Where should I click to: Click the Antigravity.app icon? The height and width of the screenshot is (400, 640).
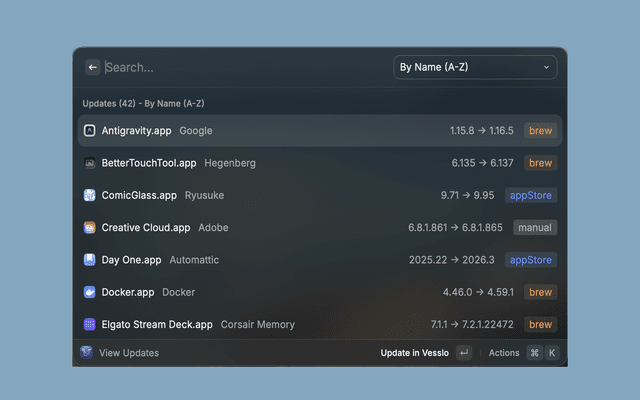pyautogui.click(x=89, y=131)
